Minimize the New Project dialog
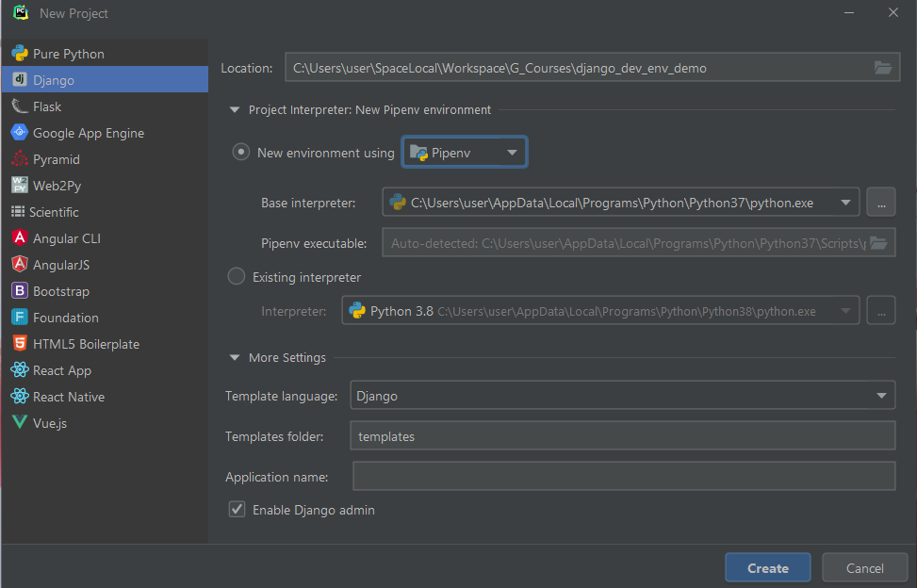Image resolution: width=917 pixels, height=588 pixels. (848, 12)
